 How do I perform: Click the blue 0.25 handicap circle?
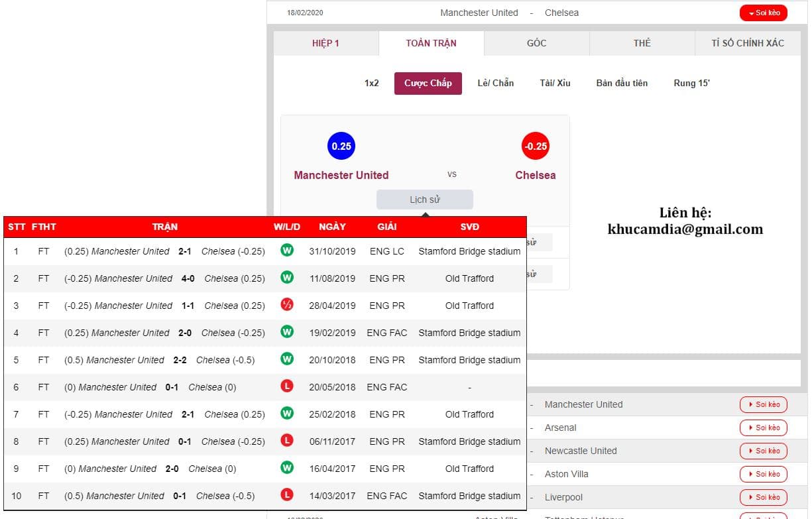[x=341, y=146]
